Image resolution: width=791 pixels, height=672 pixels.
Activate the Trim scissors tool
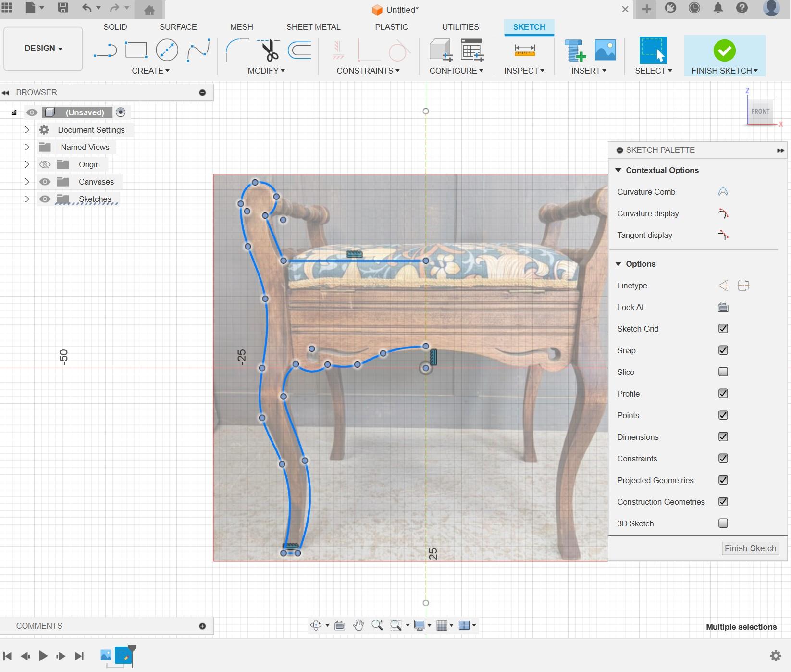[x=269, y=50]
